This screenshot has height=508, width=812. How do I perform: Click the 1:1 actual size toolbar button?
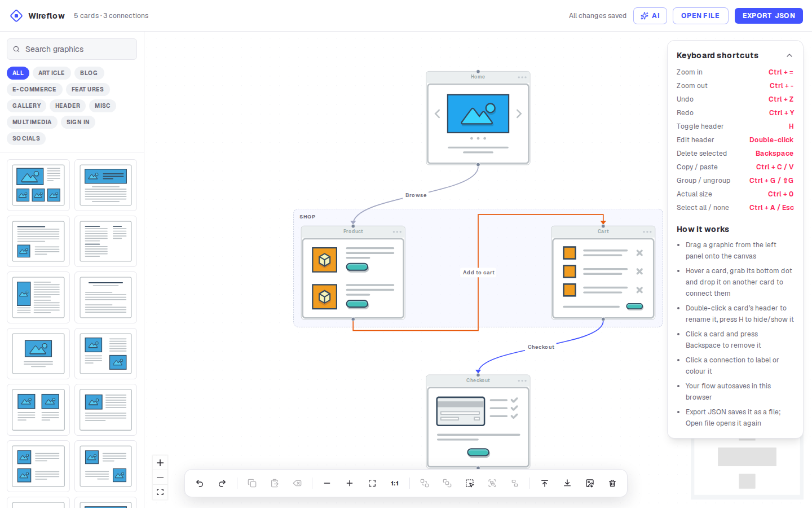click(x=395, y=483)
